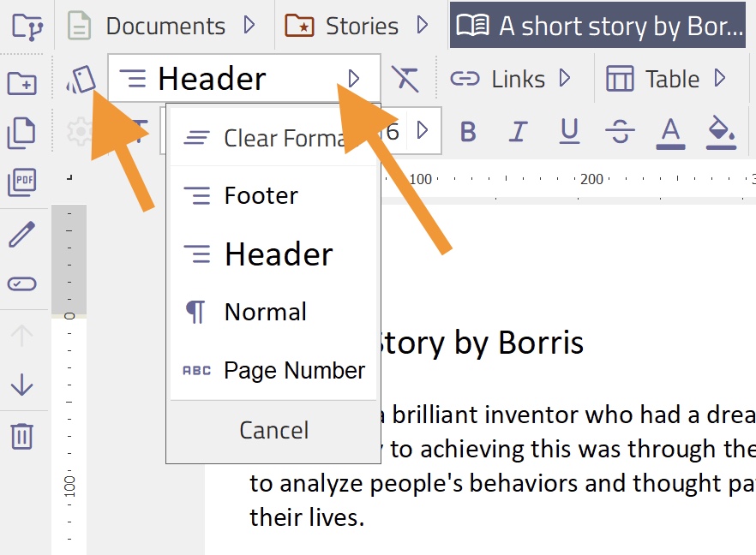The height and width of the screenshot is (555, 756).
Task: Pick the fill color bucket icon
Action: pyautogui.click(x=722, y=133)
